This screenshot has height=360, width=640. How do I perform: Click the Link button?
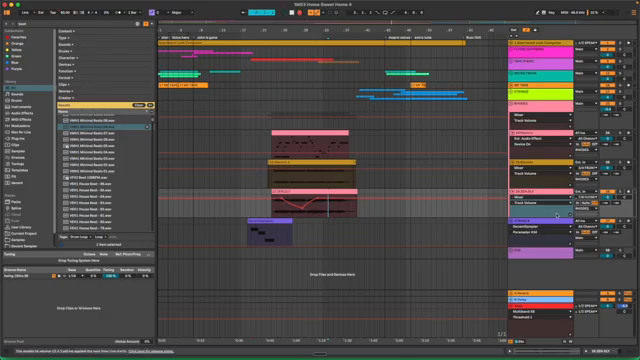point(25,13)
